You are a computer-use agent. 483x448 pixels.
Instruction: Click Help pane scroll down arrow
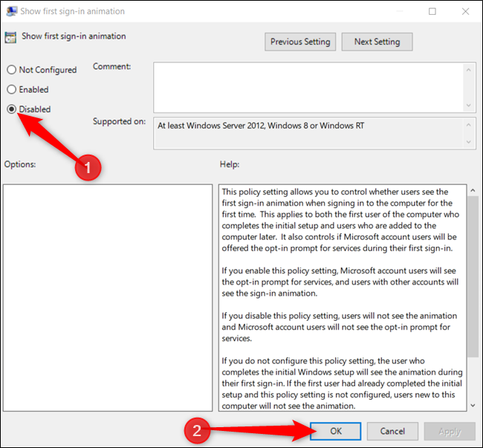[x=473, y=406]
